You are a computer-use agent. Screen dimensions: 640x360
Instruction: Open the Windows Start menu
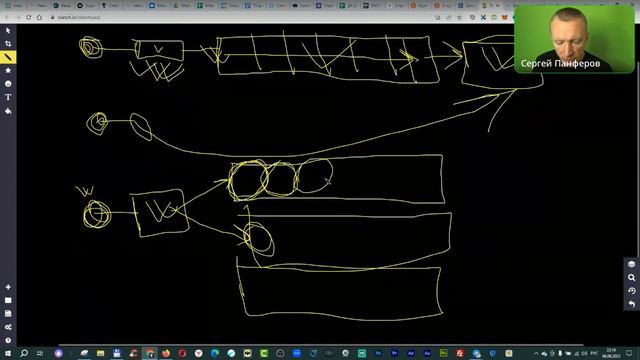pos(7,353)
